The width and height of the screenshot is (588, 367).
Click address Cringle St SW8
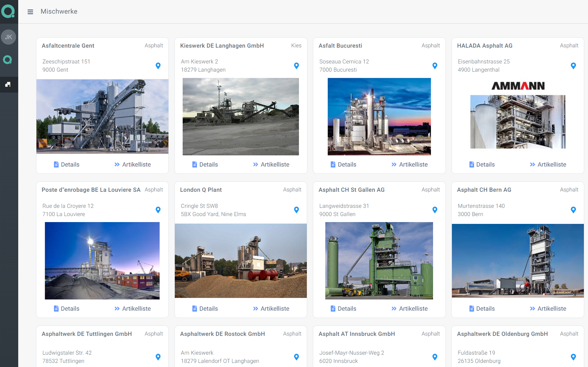[199, 206]
